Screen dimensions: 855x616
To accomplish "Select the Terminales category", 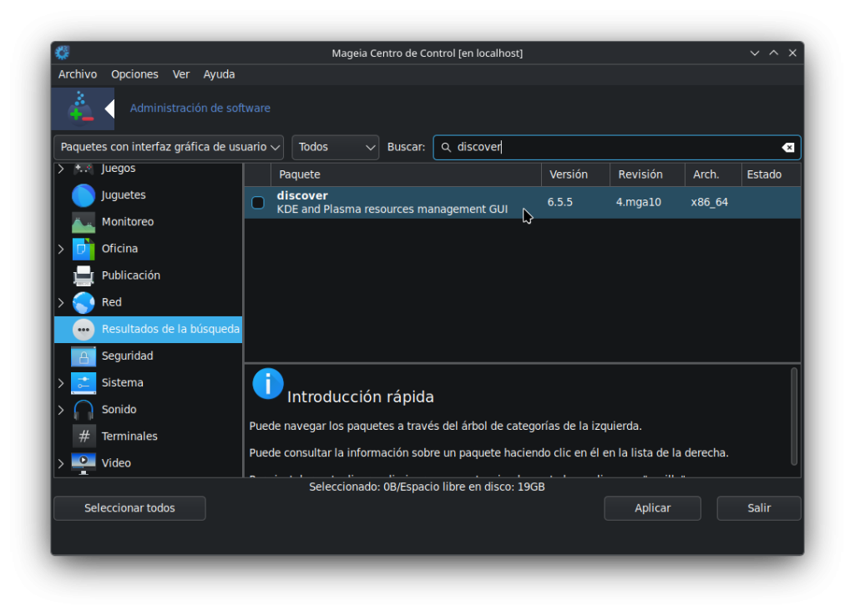I will pos(129,436).
